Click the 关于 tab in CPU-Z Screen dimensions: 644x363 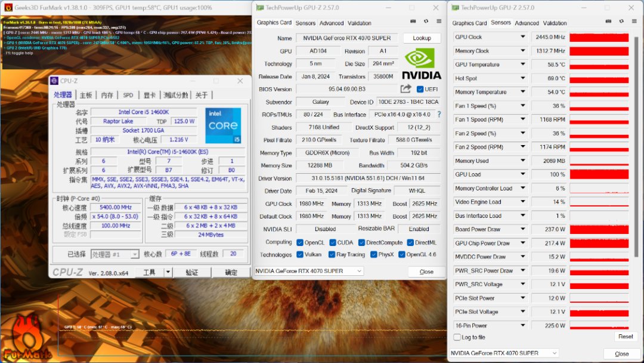(x=202, y=95)
